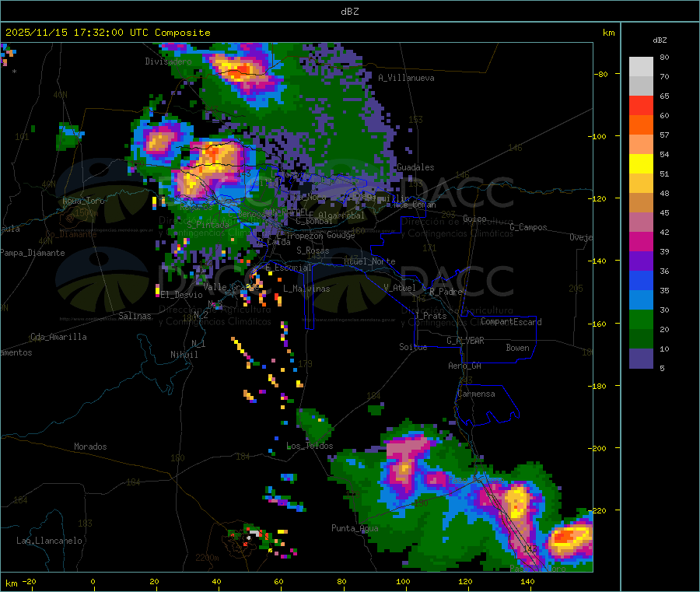Select the 'E_Escorial' map label
Viewport: 700px width, 592px height.
[289, 268]
